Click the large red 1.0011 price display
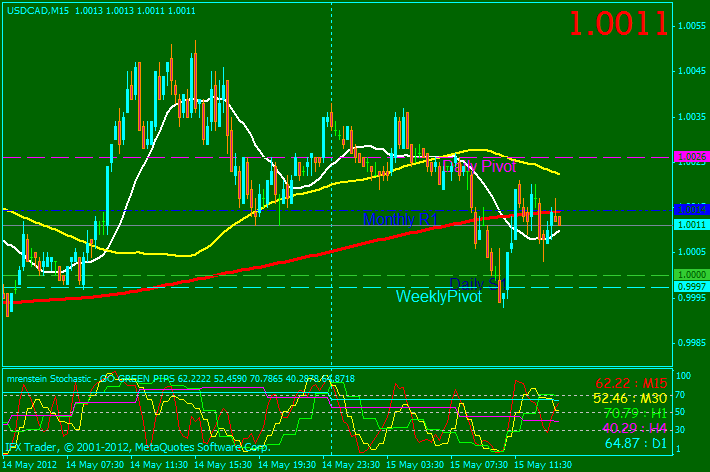 [x=618, y=23]
